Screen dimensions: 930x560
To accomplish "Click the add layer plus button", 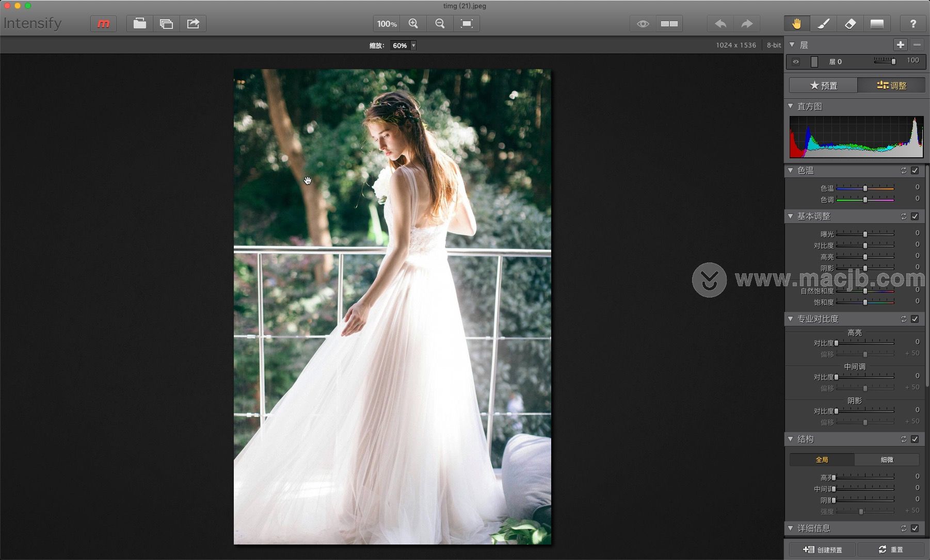I will (900, 45).
